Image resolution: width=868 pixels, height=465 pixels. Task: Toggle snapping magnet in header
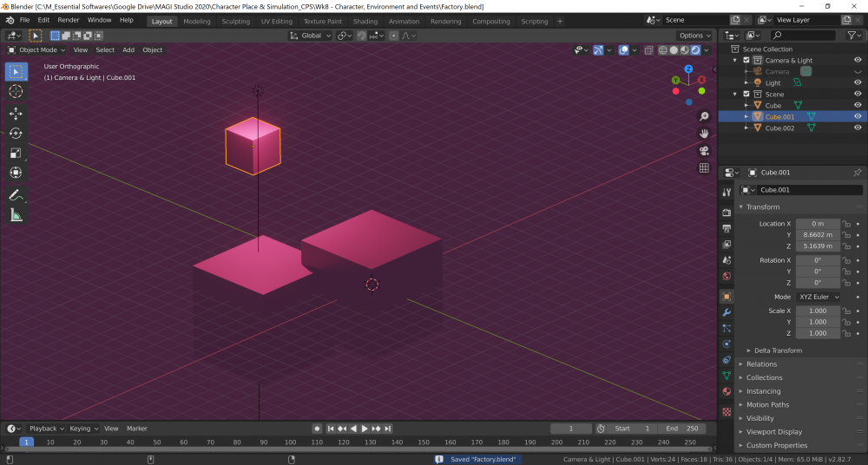tap(361, 36)
